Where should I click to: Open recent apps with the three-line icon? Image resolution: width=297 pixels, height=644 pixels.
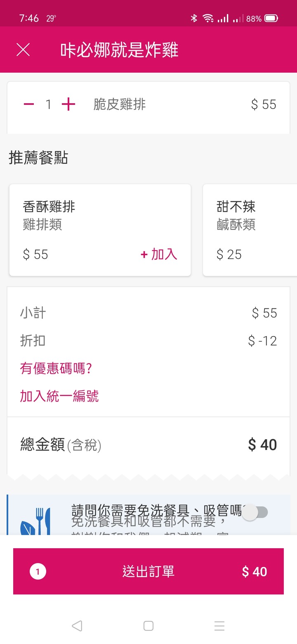click(x=219, y=626)
